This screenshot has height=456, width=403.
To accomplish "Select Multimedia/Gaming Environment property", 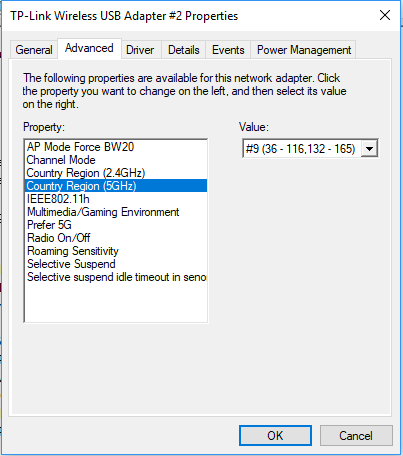I will (116, 212).
